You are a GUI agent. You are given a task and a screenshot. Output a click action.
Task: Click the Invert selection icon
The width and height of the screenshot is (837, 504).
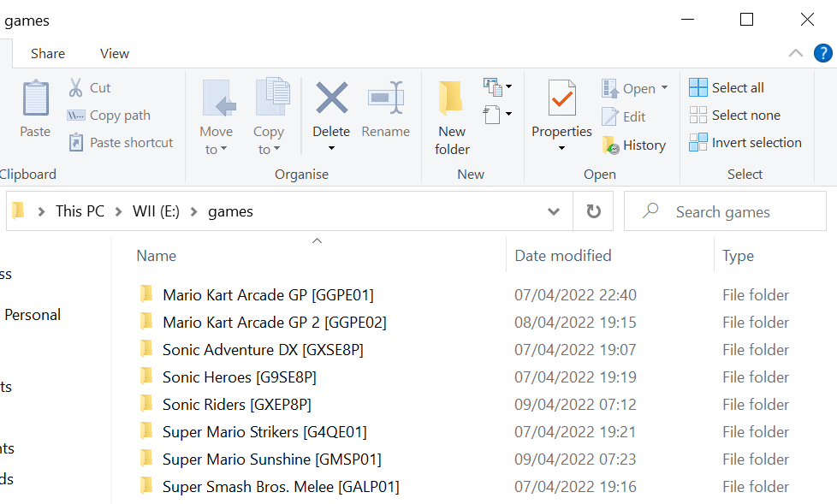(697, 142)
